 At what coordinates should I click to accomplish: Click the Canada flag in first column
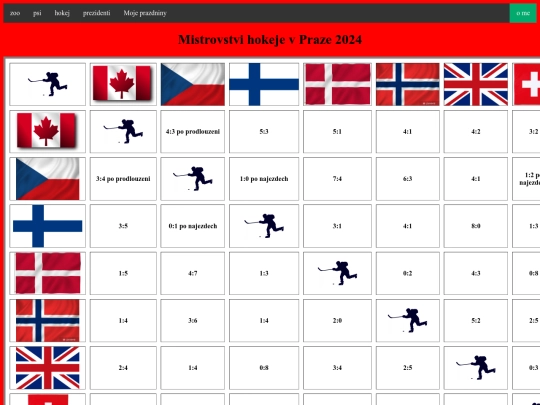47,131
